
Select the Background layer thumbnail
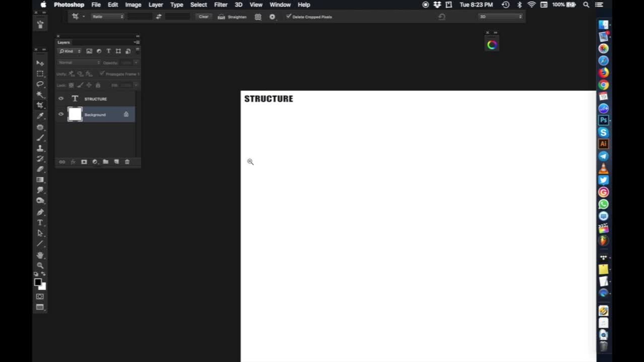[75, 114]
